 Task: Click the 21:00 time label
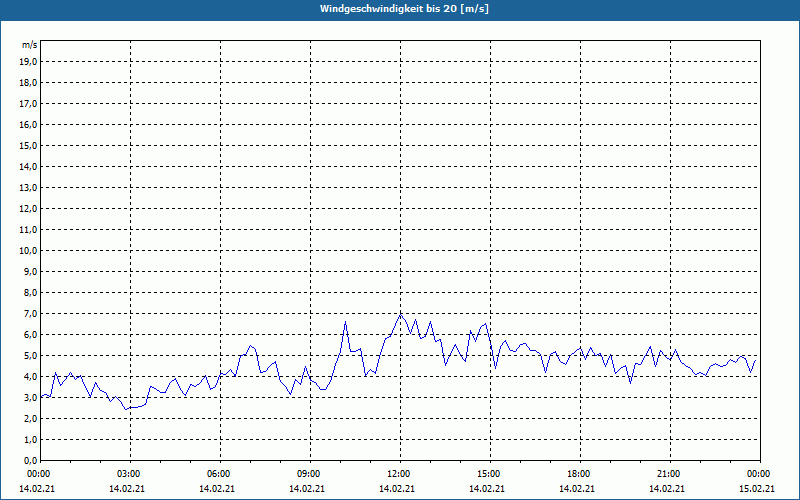click(670, 474)
